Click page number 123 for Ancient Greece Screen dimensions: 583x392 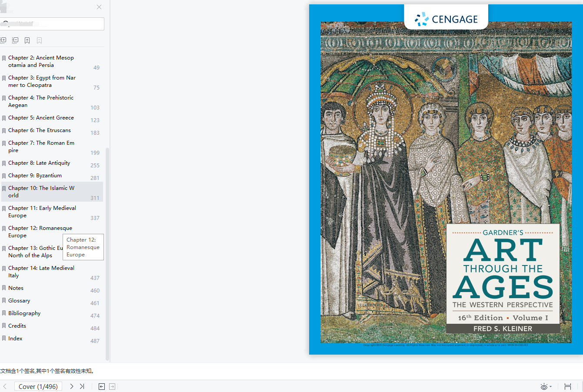pyautogui.click(x=95, y=120)
